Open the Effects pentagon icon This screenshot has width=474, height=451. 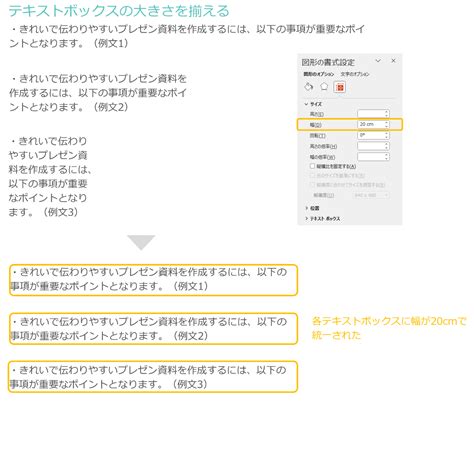click(324, 87)
